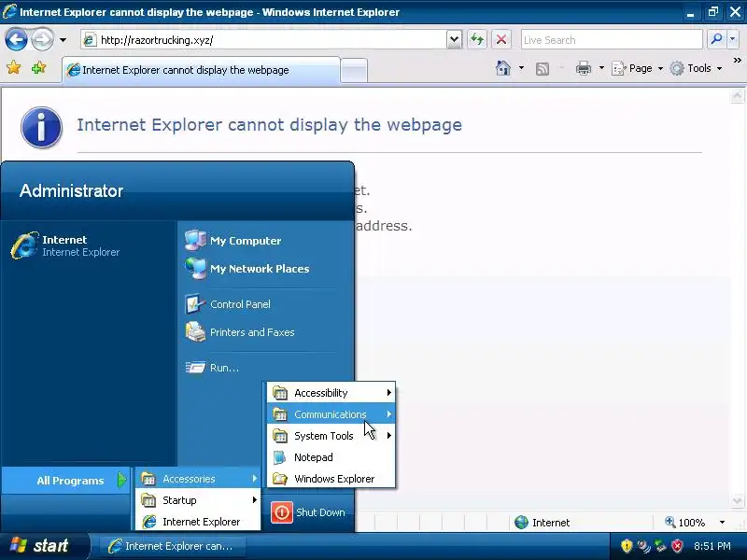Screen dimensions: 747x560
Task: Click the red security alert tray icon
Action: (x=677, y=546)
